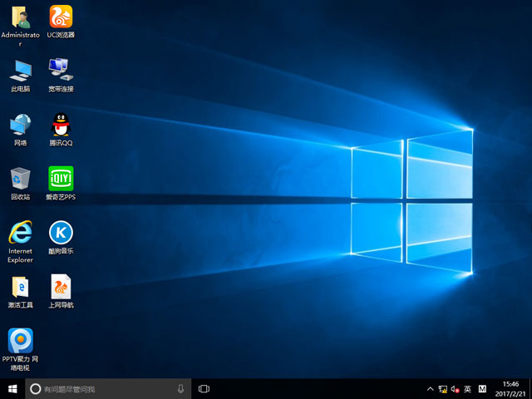Open the muted volume tray icon

(455, 389)
